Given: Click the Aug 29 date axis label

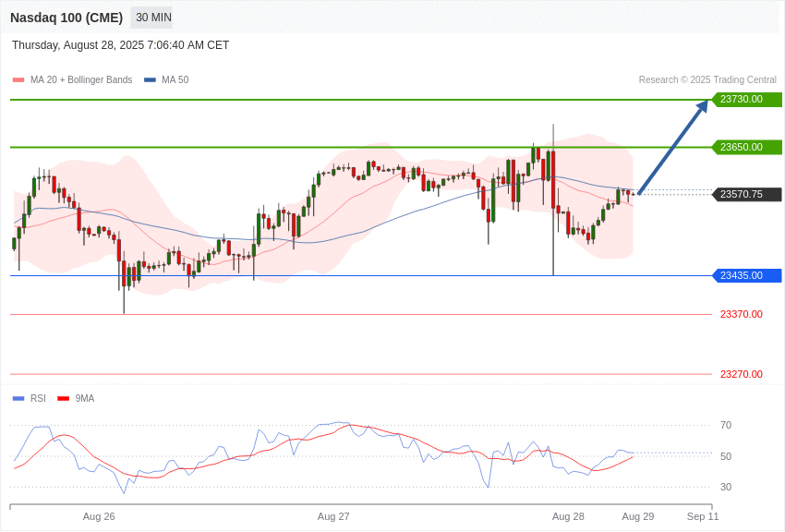Looking at the screenshot, I should [x=638, y=516].
